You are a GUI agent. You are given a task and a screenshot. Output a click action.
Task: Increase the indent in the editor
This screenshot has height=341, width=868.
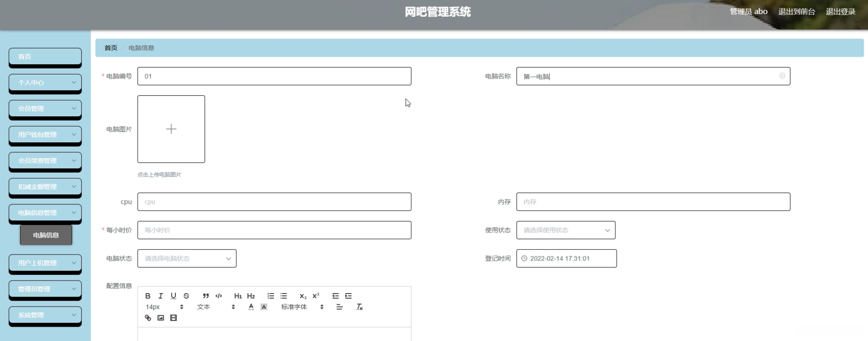click(348, 296)
